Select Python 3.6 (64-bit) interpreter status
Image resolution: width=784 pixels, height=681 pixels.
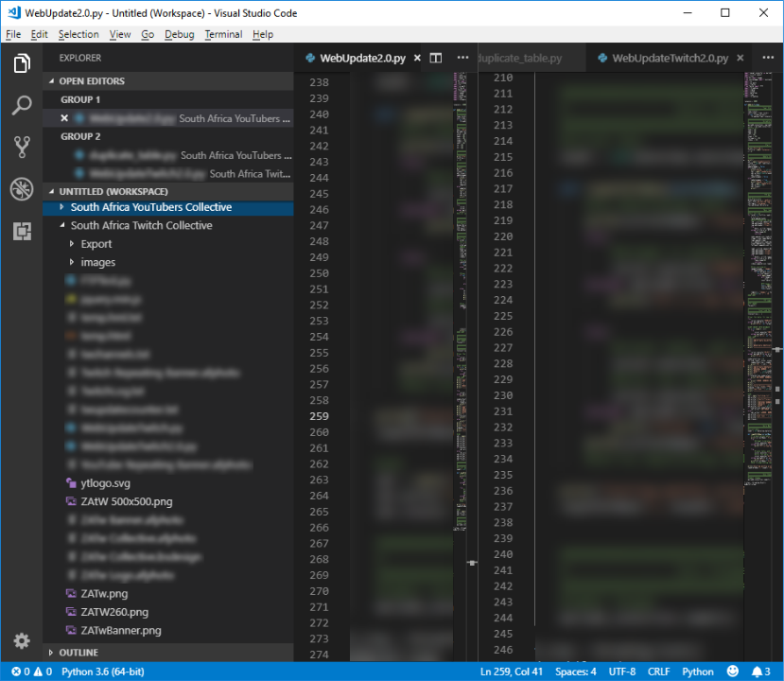102,672
